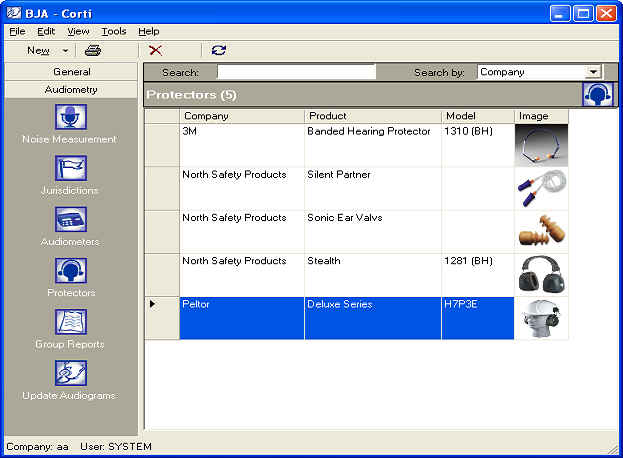The image size is (623, 458).
Task: Click the print toolbar icon
Action: (x=93, y=50)
